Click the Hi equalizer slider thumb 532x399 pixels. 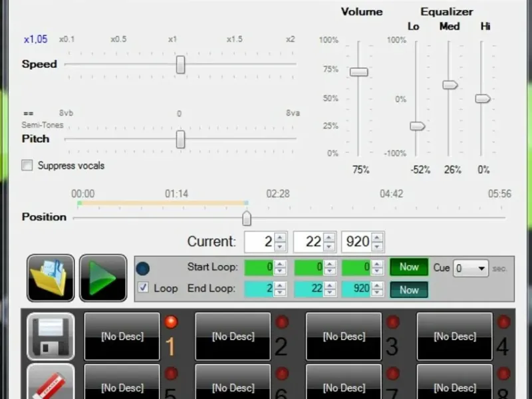click(x=483, y=98)
